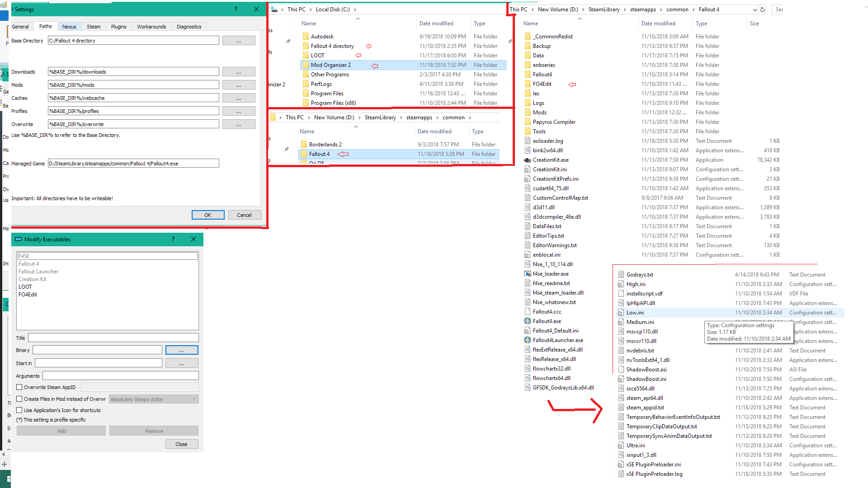Viewport: 868px width, 488px height.
Task: Sort right explorer by Date modified column
Action: coord(658,23)
